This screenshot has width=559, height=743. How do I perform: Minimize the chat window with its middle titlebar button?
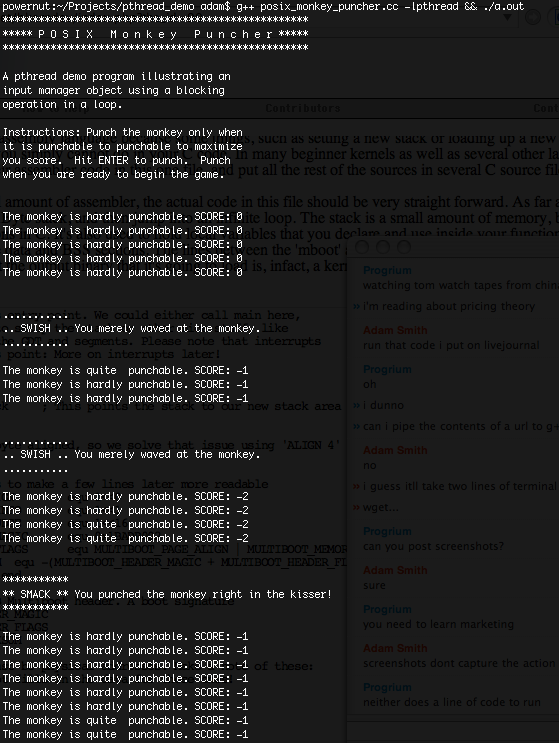pos(383,247)
